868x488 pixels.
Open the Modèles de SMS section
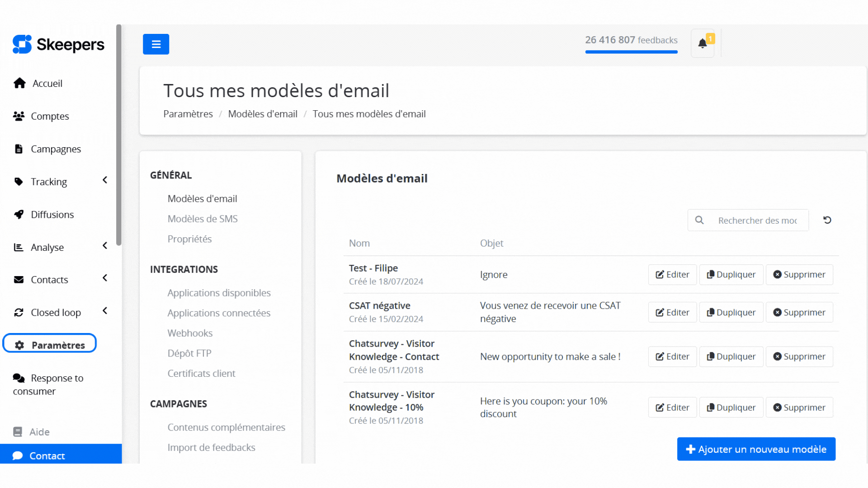(x=203, y=218)
